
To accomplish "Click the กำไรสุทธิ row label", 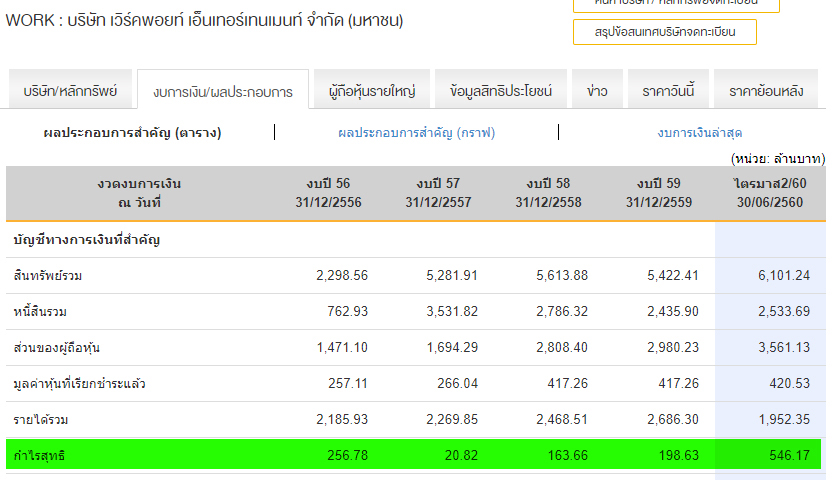I will pos(39,456).
